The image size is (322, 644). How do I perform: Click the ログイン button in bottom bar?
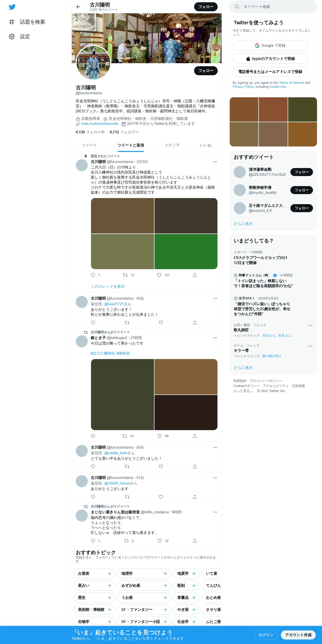266,635
